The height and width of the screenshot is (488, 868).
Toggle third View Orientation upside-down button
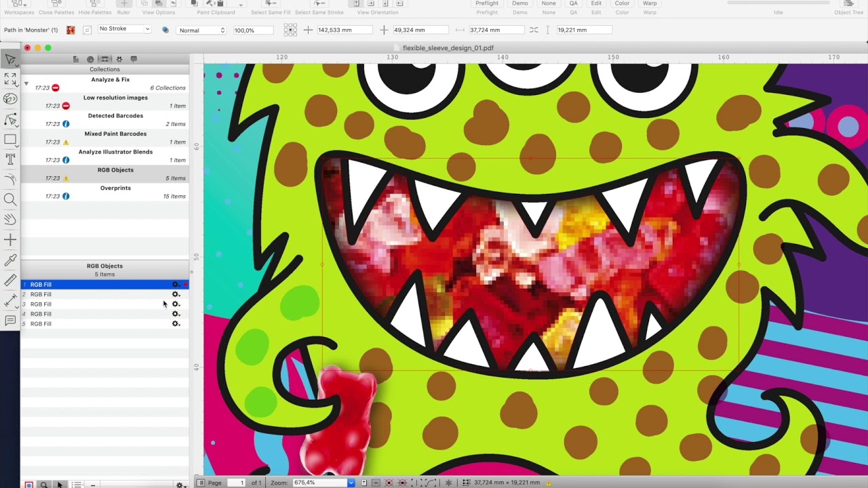point(385,3)
